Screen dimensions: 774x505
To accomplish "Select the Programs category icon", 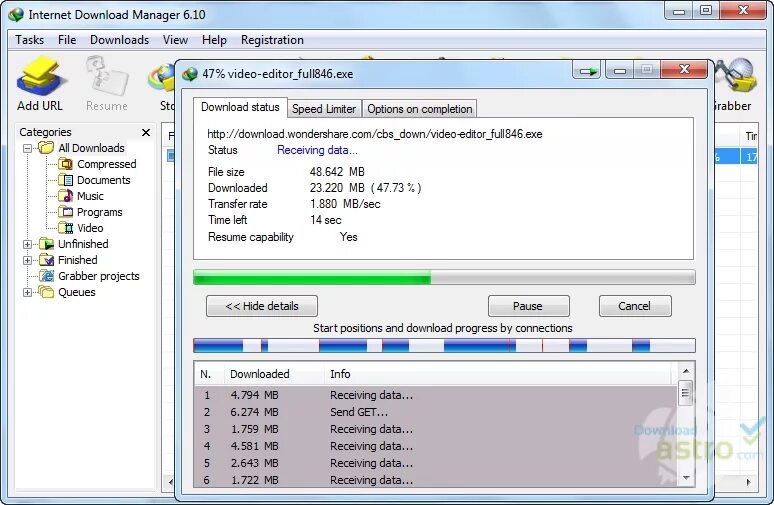I will click(x=65, y=212).
